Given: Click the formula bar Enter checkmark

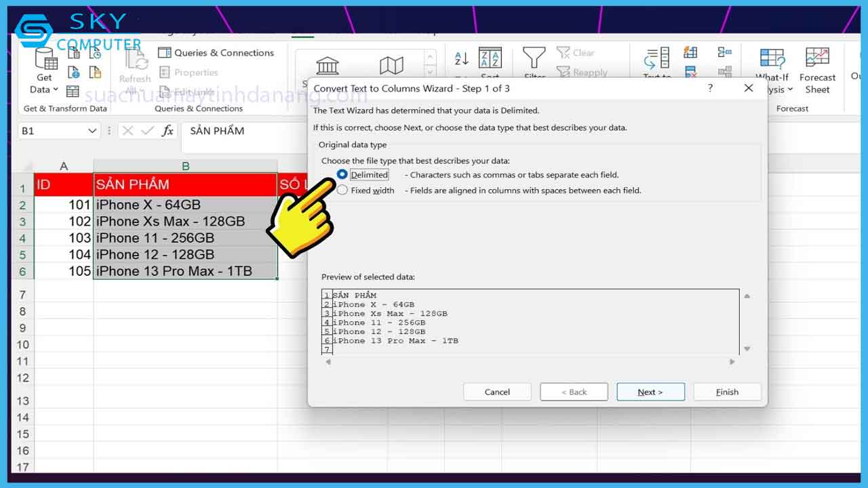Looking at the screenshot, I should tap(147, 131).
